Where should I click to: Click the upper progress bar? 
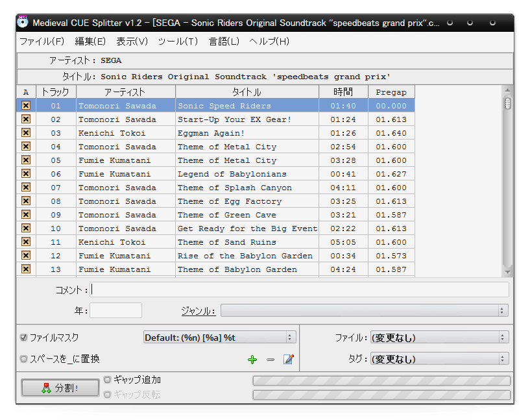point(381,381)
